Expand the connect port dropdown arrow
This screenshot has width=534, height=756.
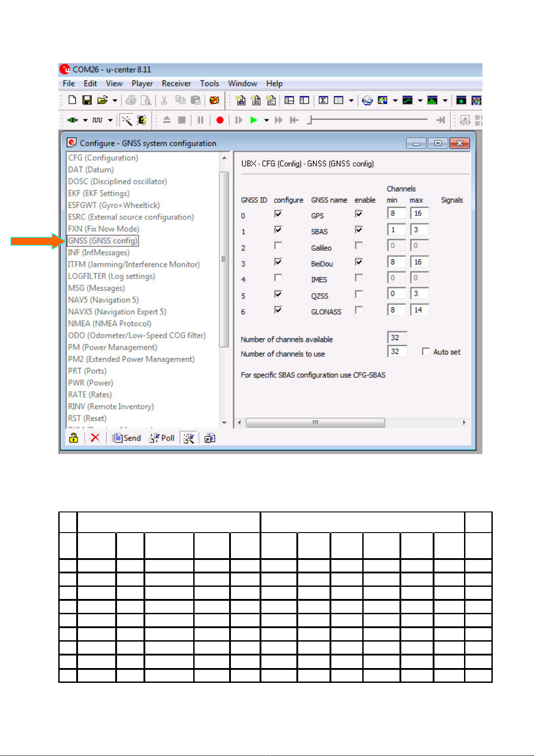(85, 120)
